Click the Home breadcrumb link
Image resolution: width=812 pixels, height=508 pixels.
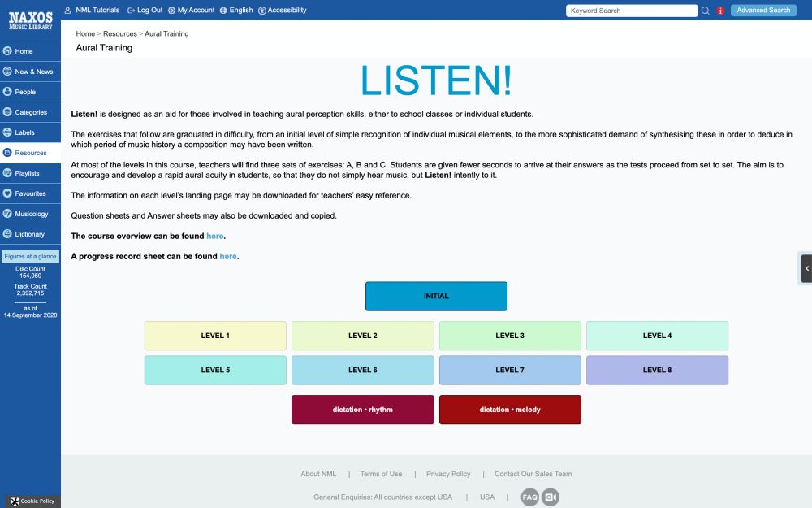click(85, 33)
